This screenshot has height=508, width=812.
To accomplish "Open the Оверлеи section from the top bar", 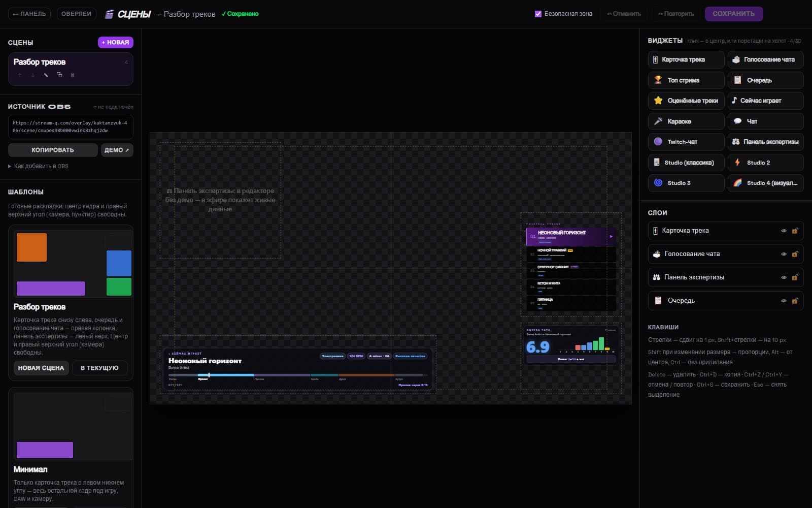I will (x=76, y=14).
